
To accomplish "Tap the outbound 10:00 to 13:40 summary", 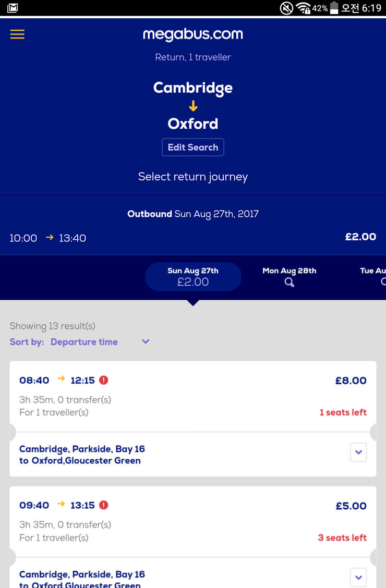I will point(48,238).
